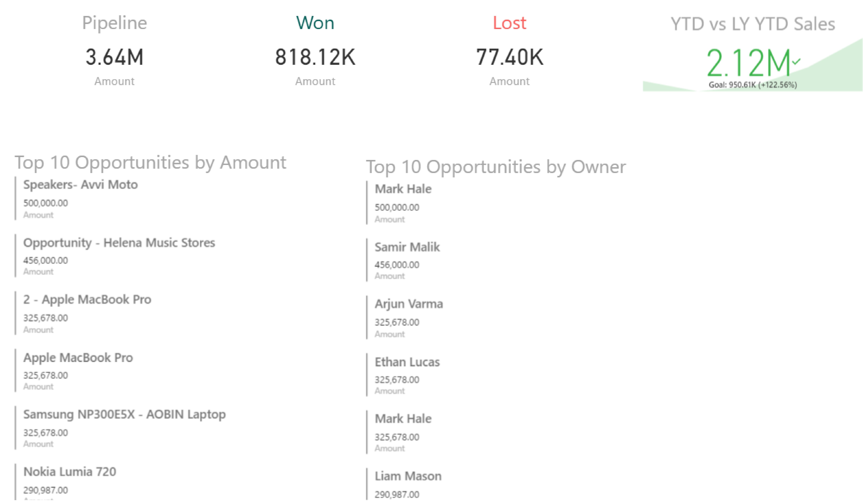Click the Top 10 Opportunities by Owner heading
Viewport: 863px width, 504px height.
tap(495, 167)
